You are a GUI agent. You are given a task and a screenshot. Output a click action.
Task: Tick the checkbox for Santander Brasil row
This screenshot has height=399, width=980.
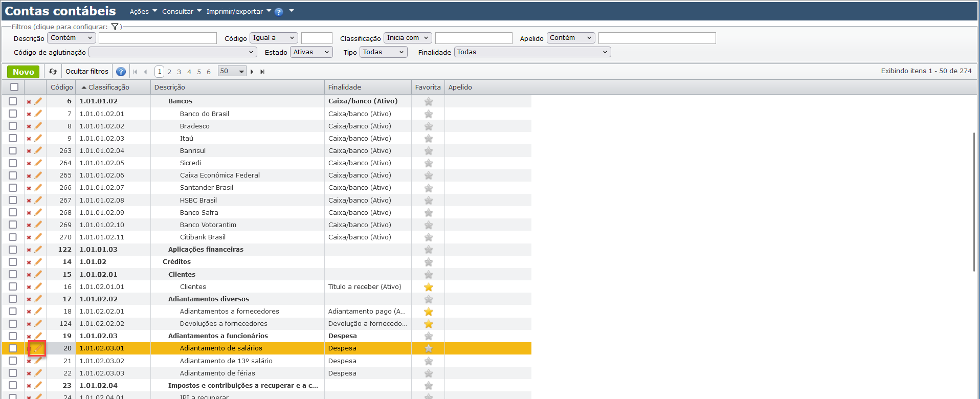point(13,188)
